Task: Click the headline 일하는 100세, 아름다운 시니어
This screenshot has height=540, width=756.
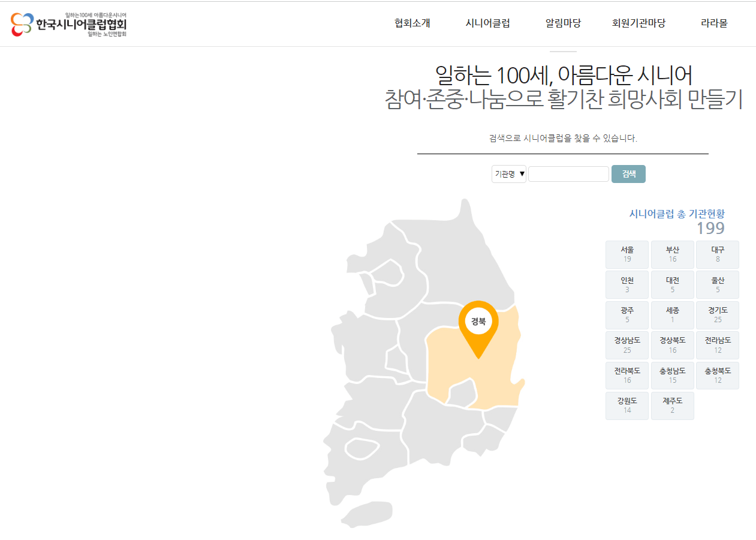Action: [564, 75]
